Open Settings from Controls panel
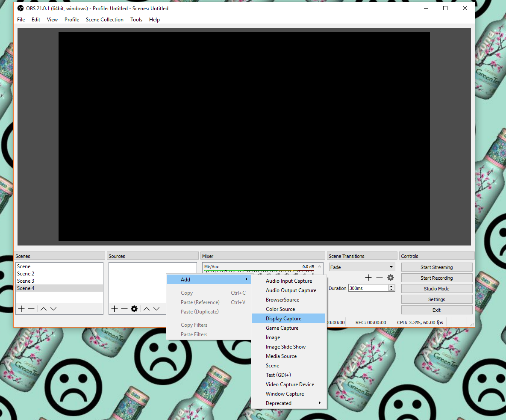This screenshot has width=506, height=420. point(437,299)
